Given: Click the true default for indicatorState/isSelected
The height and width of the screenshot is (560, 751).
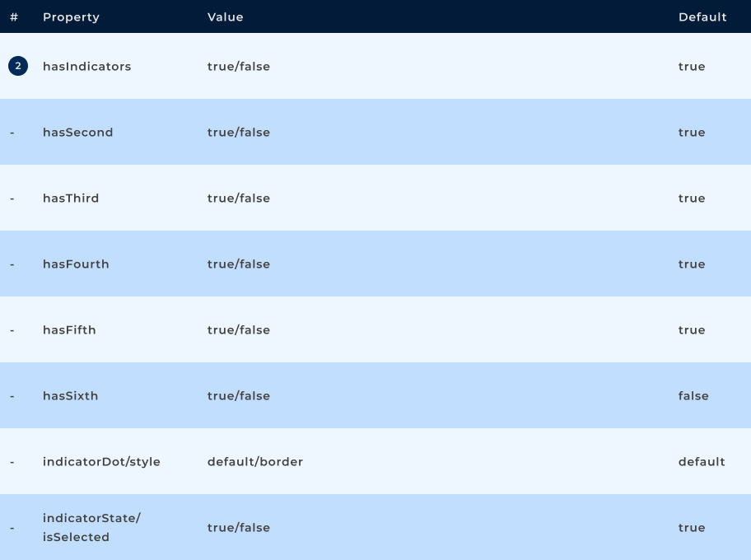Looking at the screenshot, I should point(691,528).
